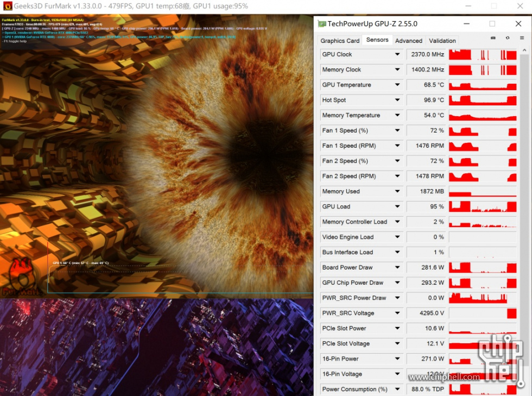532x396 pixels.
Task: Open the Fan 1 Speed (RPM) dropdown
Action: tap(397, 146)
